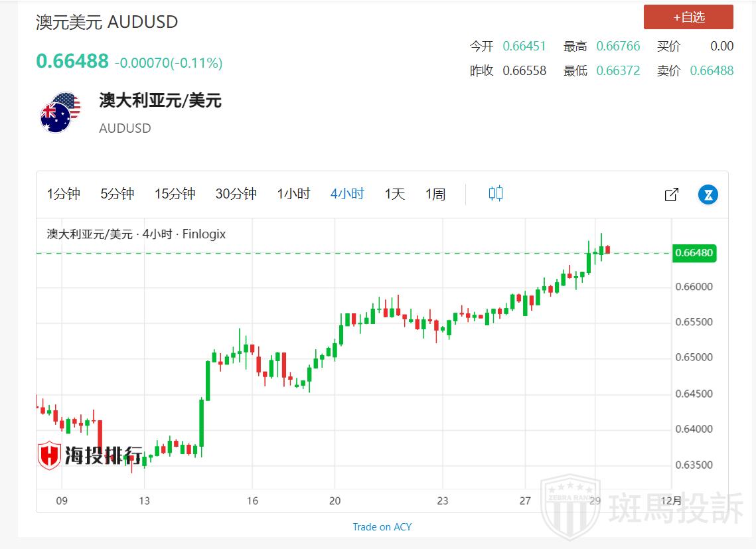Switch to 1周 weekly chart
756x549 pixels.
coord(435,194)
